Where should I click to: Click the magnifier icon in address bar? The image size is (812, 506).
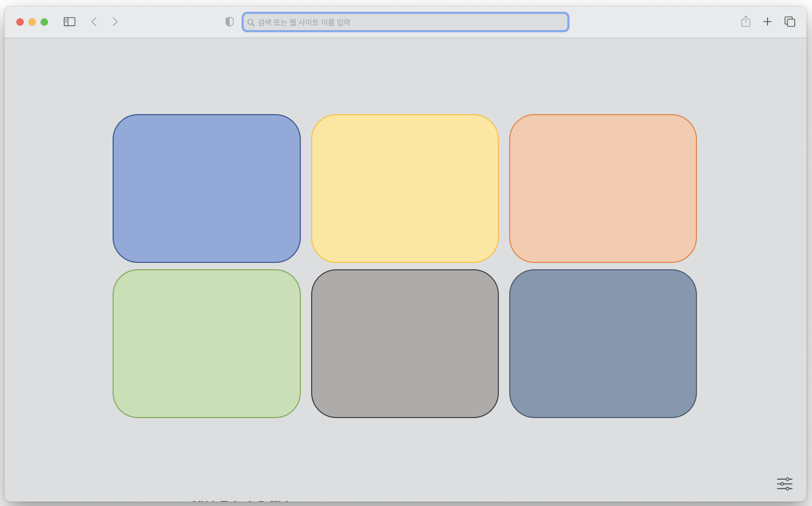251,22
